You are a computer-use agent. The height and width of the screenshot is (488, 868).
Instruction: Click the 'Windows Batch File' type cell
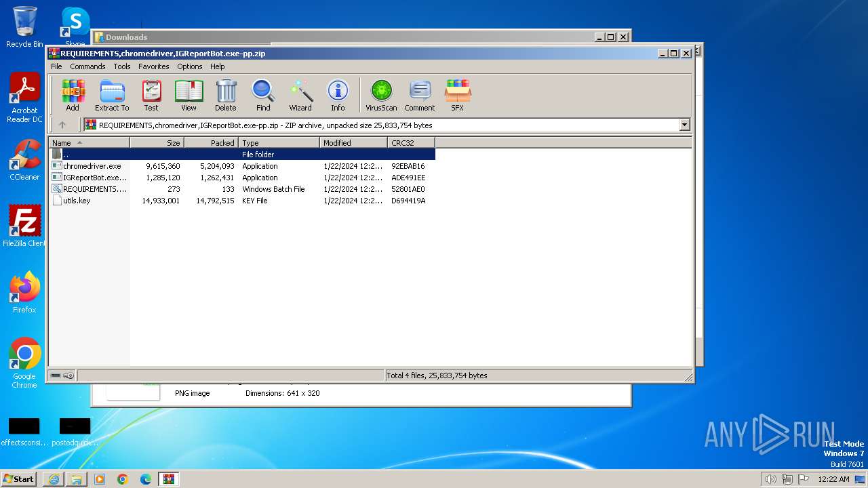point(273,189)
